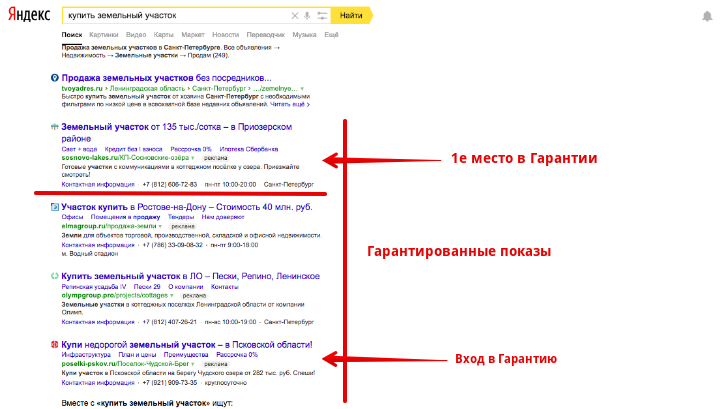Open Участок купить в Ростове-на-Дону ad
This screenshot has height=409, width=725.
coord(187,207)
